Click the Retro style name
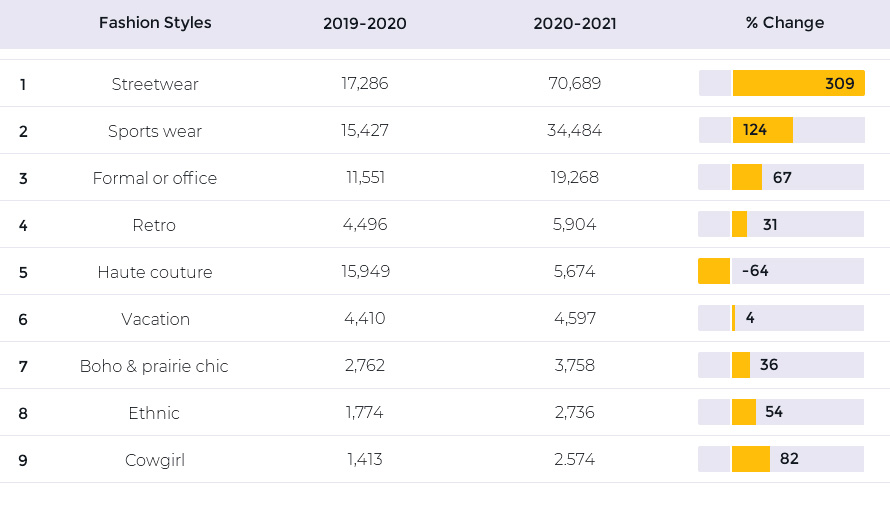This screenshot has height=530, width=890. click(x=154, y=225)
